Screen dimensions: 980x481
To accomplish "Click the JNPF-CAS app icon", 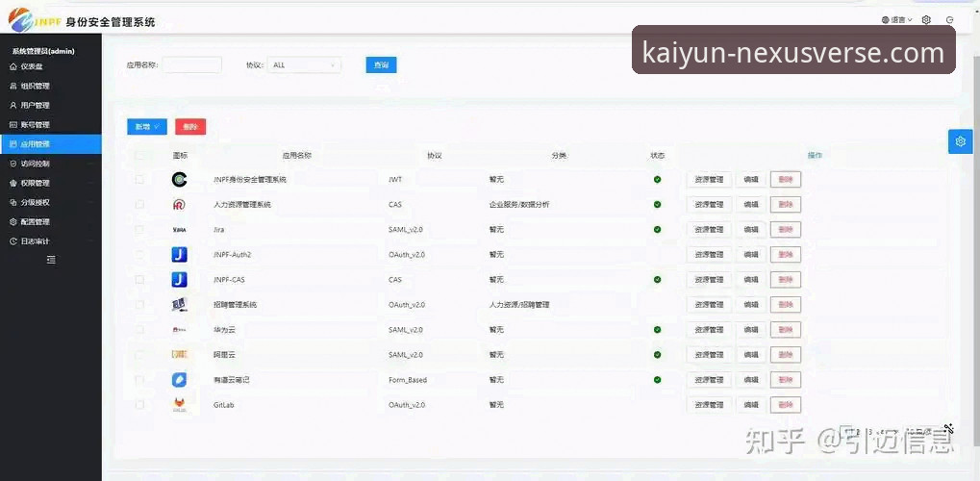I will point(180,280).
